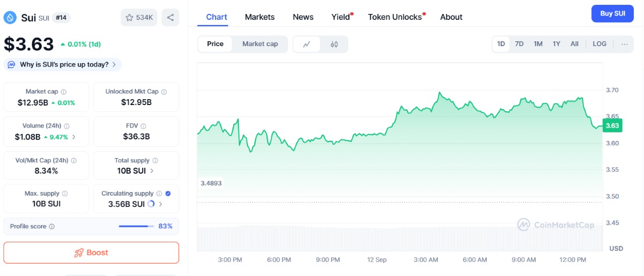Image resolution: width=644 pixels, height=276 pixels.
Task: Select 1Y time range
Action: coord(557,44)
